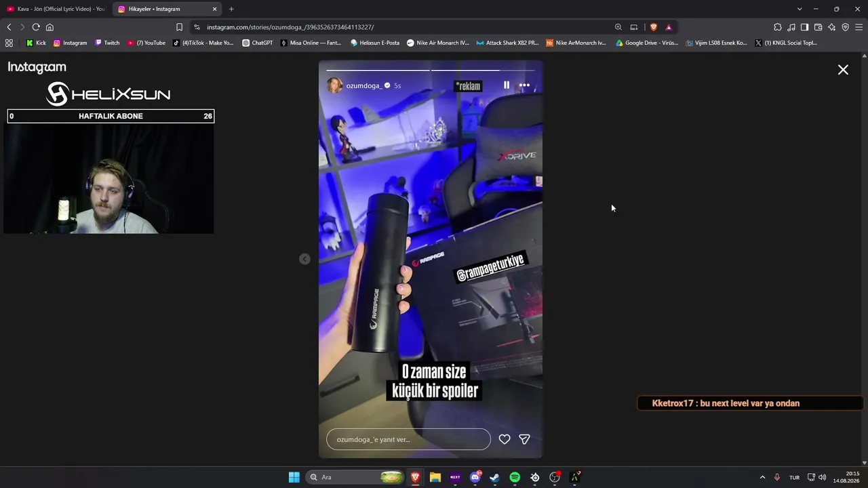The image size is (868, 488).
Task: Click the ozumdoga_ profile avatar
Action: click(x=334, y=85)
